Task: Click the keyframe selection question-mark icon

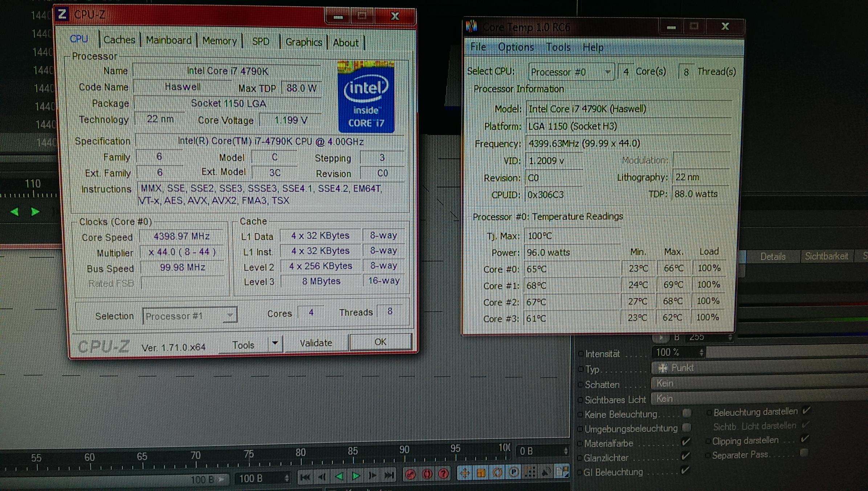Action: [443, 474]
